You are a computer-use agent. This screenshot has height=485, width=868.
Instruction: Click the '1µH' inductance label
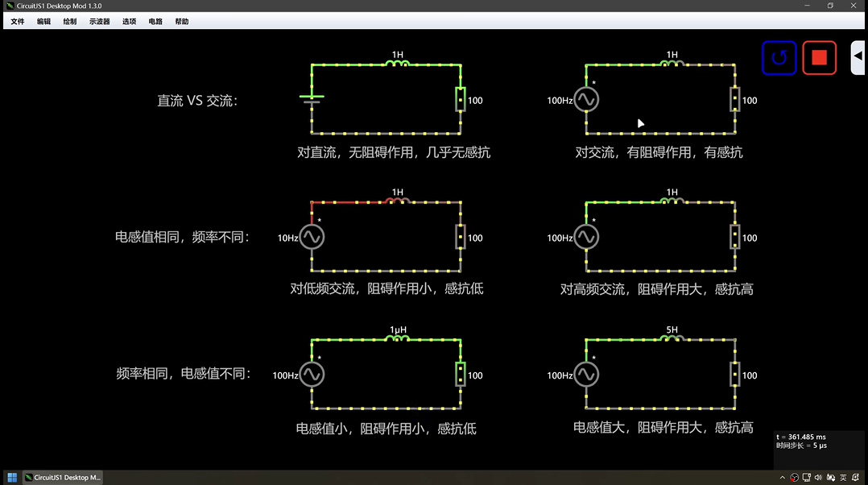click(398, 330)
